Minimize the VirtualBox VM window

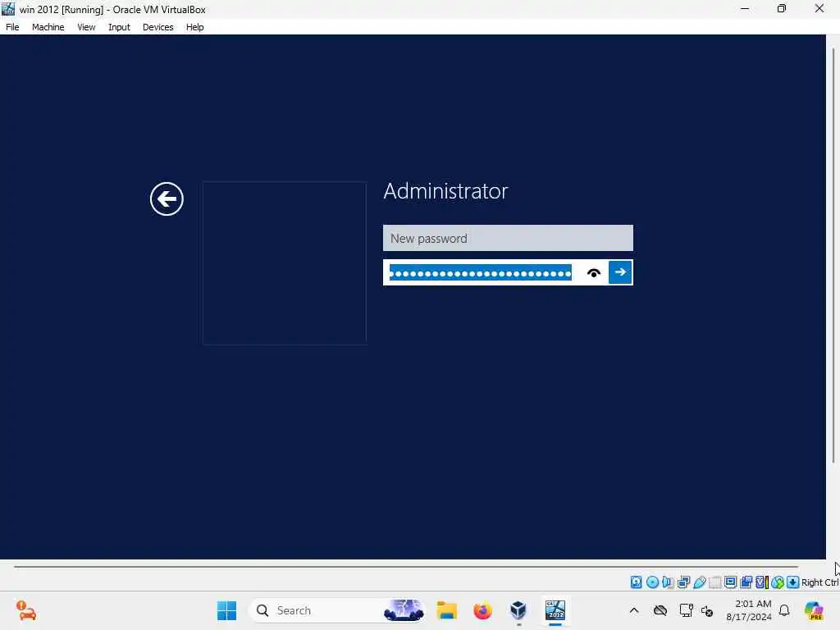pos(745,9)
